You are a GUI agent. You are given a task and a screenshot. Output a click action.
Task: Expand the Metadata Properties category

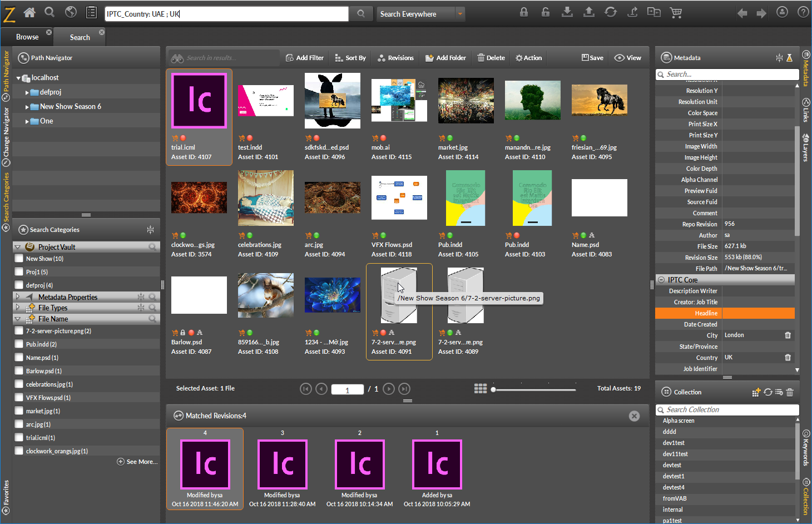coord(17,297)
